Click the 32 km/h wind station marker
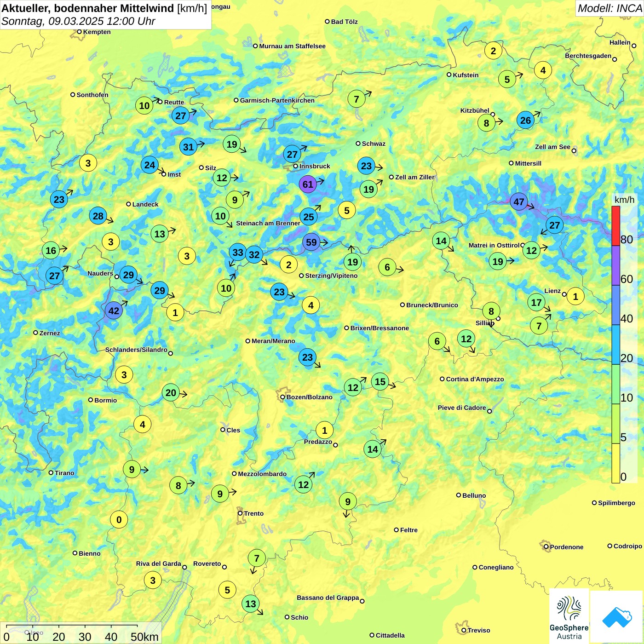The image size is (644, 644). (254, 255)
